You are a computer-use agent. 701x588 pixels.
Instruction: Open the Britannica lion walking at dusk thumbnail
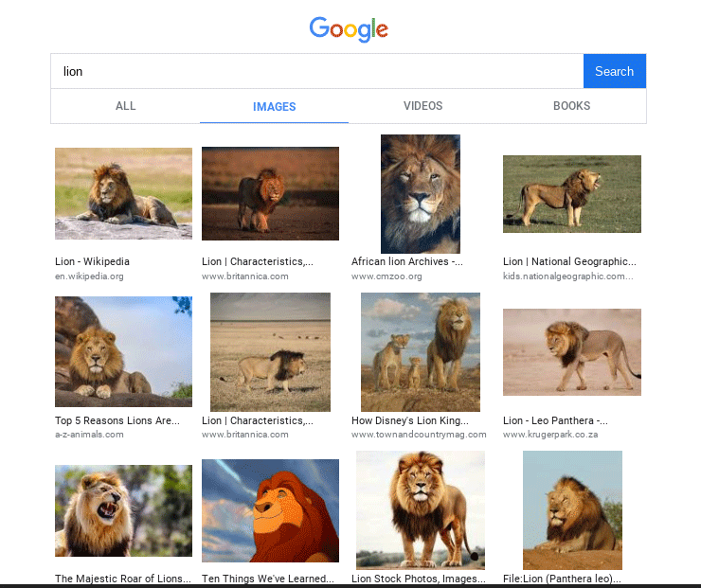coord(270,193)
